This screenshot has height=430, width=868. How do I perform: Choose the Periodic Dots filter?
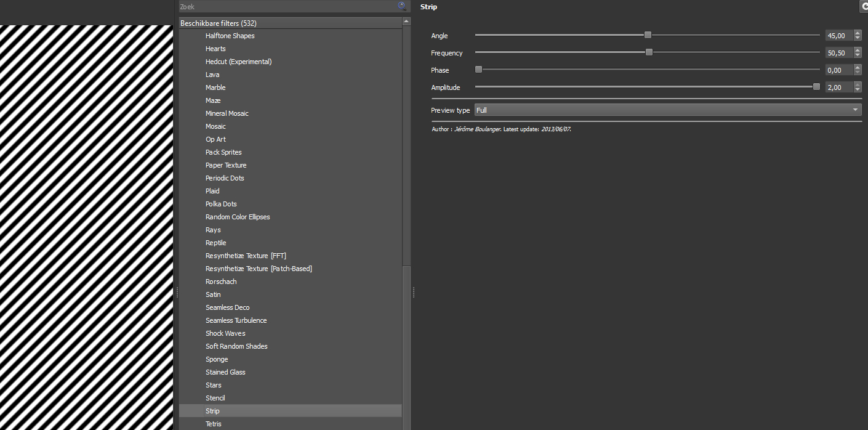(x=225, y=178)
